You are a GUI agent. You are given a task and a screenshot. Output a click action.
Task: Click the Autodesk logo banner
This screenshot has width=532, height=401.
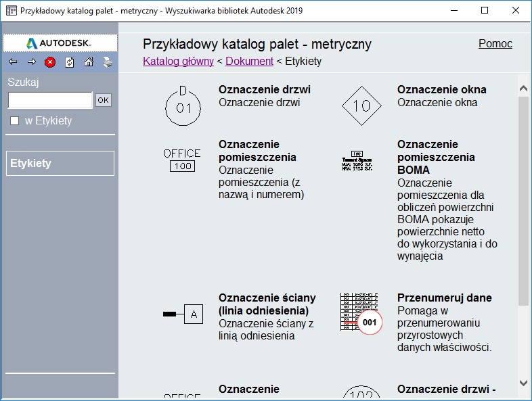point(60,43)
